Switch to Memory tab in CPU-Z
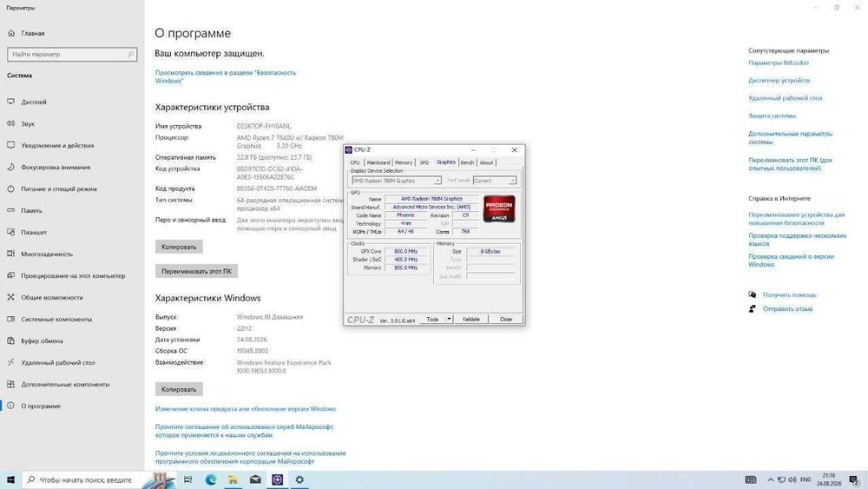This screenshot has height=489, width=868. [404, 162]
